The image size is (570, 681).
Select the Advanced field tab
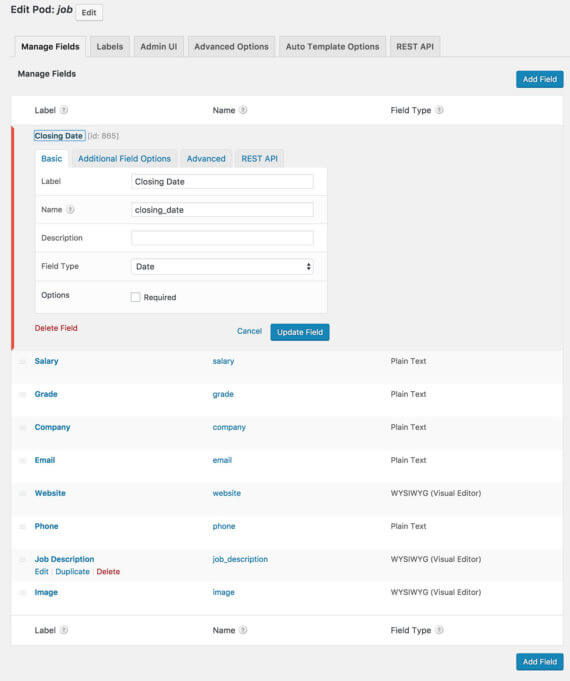click(206, 159)
